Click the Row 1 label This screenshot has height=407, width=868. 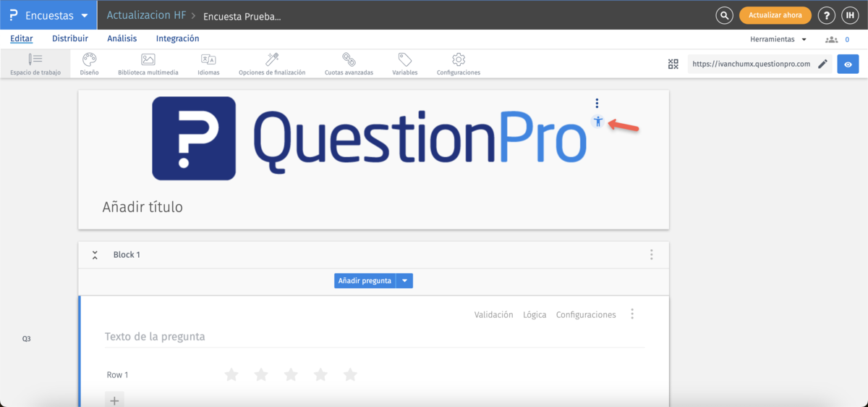click(x=117, y=375)
